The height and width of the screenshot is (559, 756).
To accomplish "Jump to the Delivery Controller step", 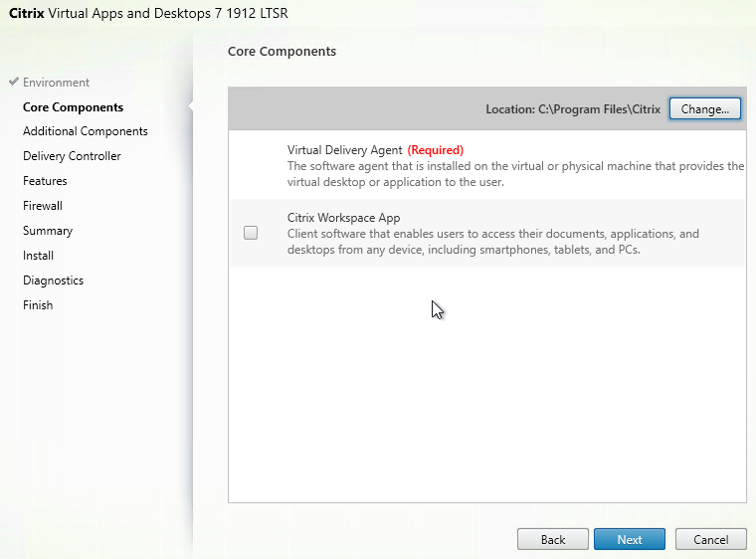I will 72,156.
